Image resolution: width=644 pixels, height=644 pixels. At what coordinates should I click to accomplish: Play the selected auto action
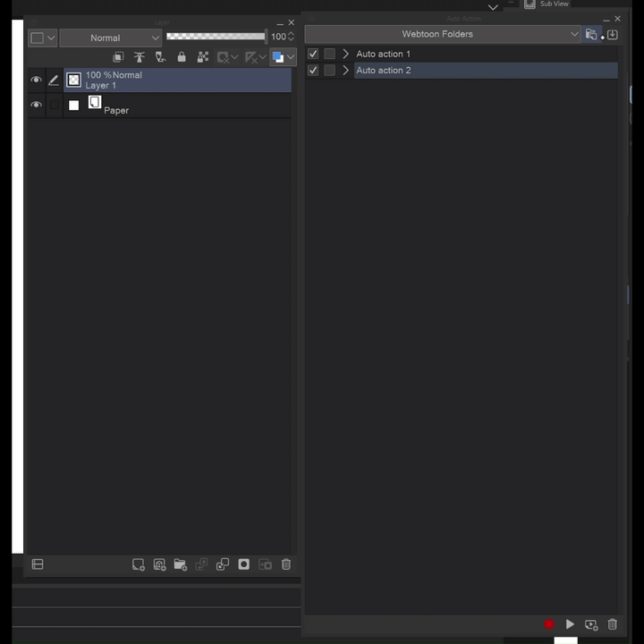570,624
